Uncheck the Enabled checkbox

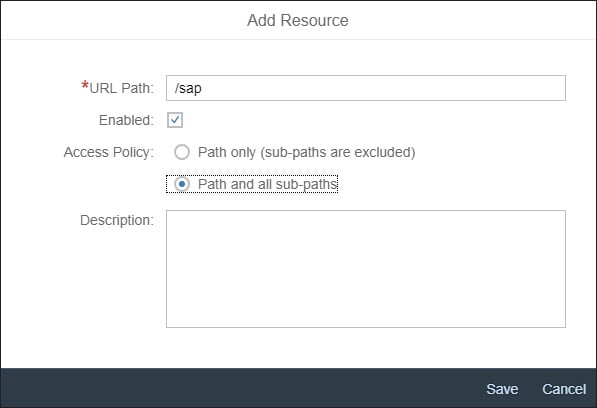click(x=175, y=120)
